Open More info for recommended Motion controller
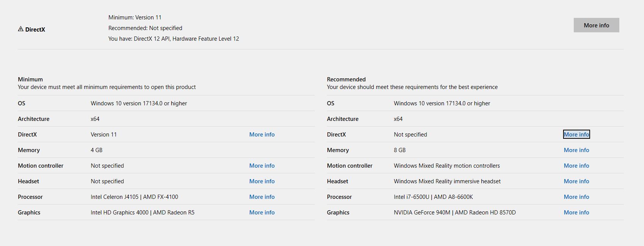 [576, 166]
